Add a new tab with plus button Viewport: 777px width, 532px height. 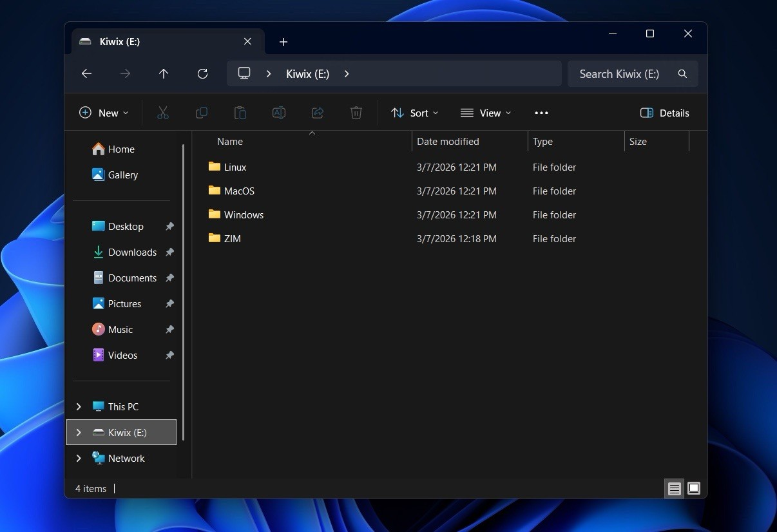pos(283,42)
